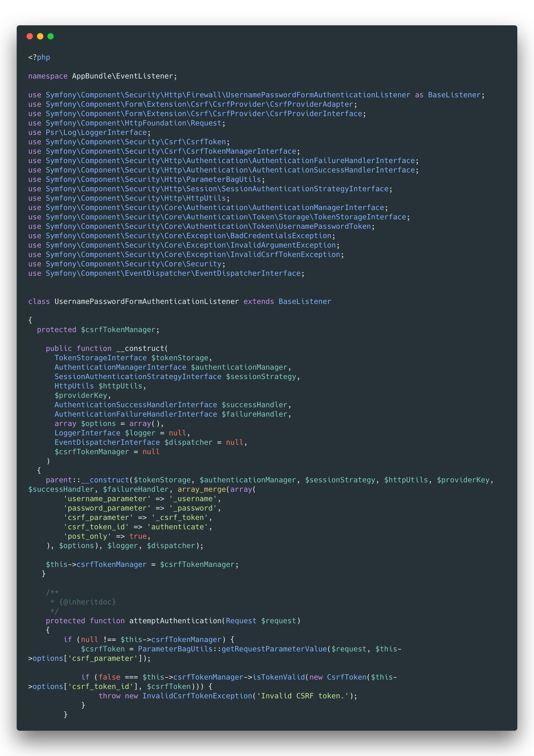
Task: Click the CsrfTokenManagerInterface import line
Action: [164, 152]
